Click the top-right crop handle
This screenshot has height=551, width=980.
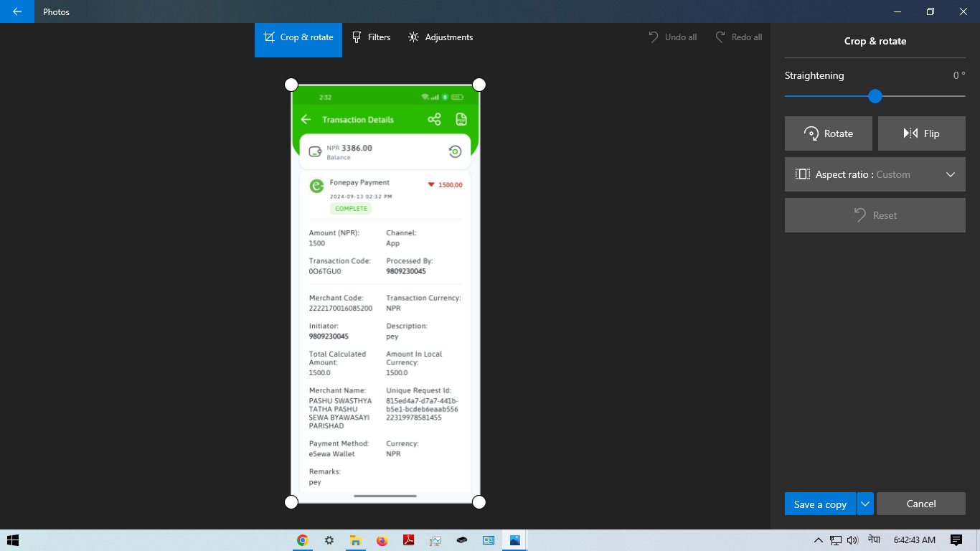tap(479, 85)
